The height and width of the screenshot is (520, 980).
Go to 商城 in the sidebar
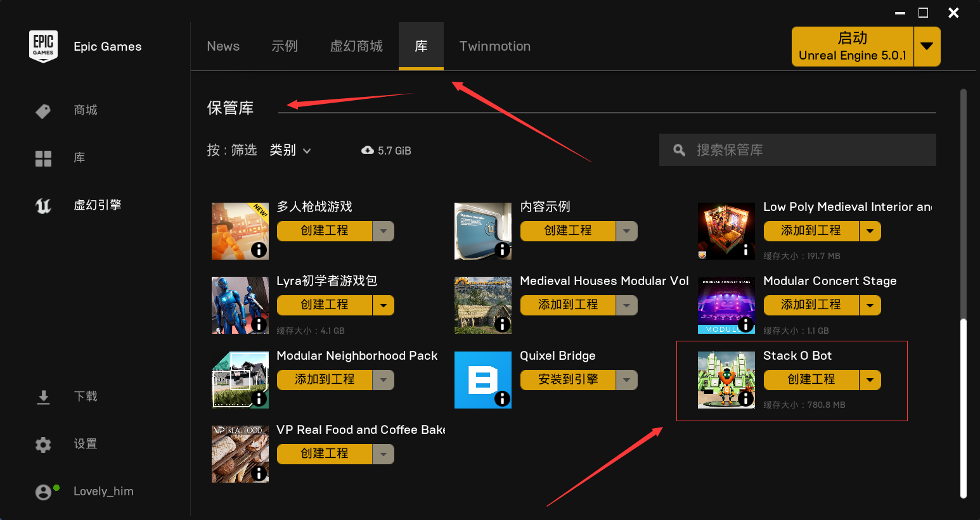(86, 110)
